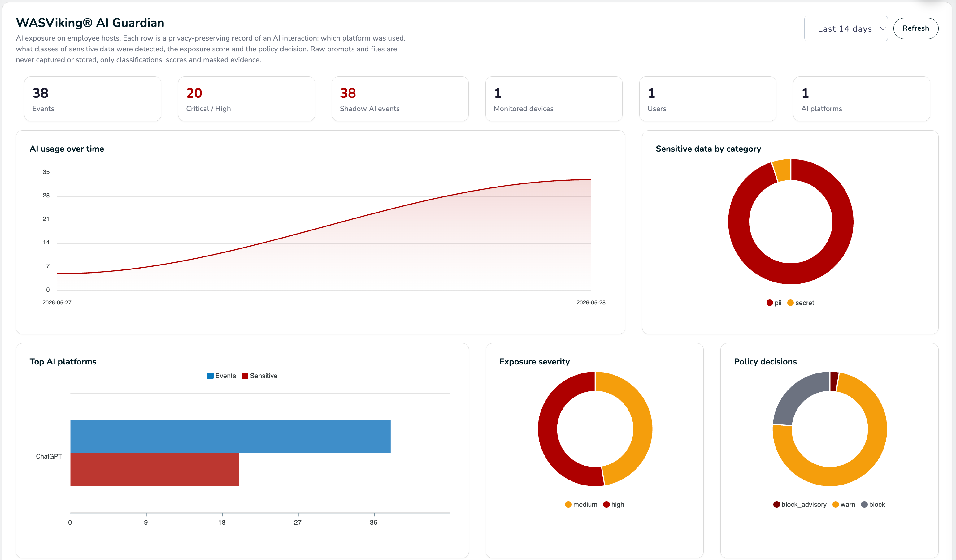Click the dark red block_advisory segment
Screen dimensions: 956x560
coord(834,381)
